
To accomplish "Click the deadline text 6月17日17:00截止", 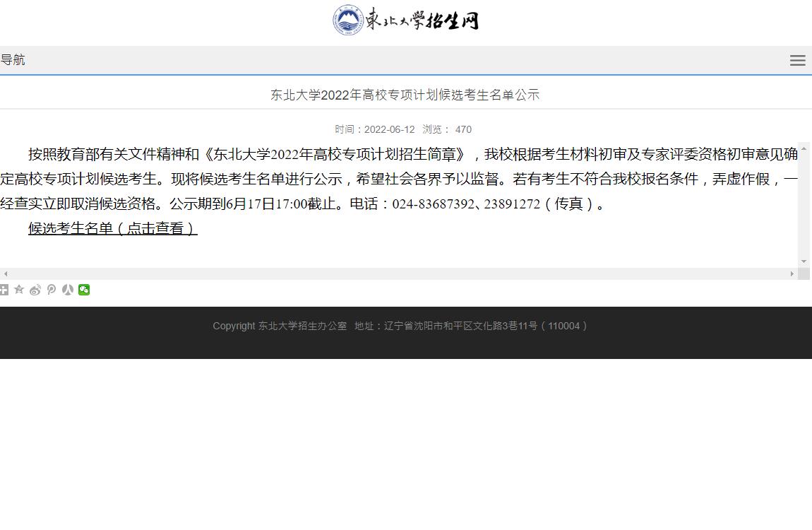I will [x=281, y=204].
